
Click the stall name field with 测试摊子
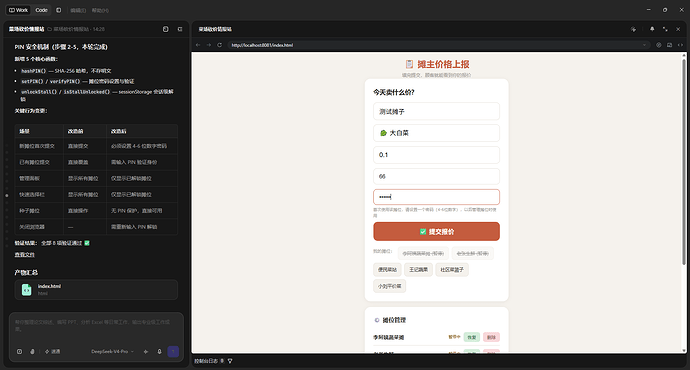tap(437, 111)
